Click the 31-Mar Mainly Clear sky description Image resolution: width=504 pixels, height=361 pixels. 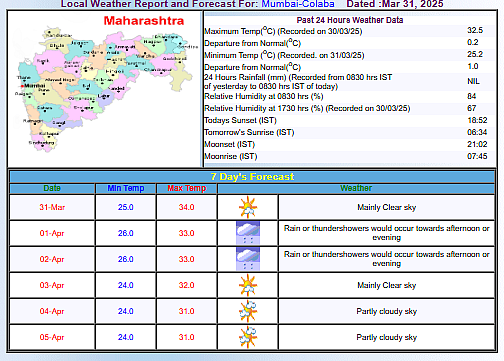pos(387,207)
